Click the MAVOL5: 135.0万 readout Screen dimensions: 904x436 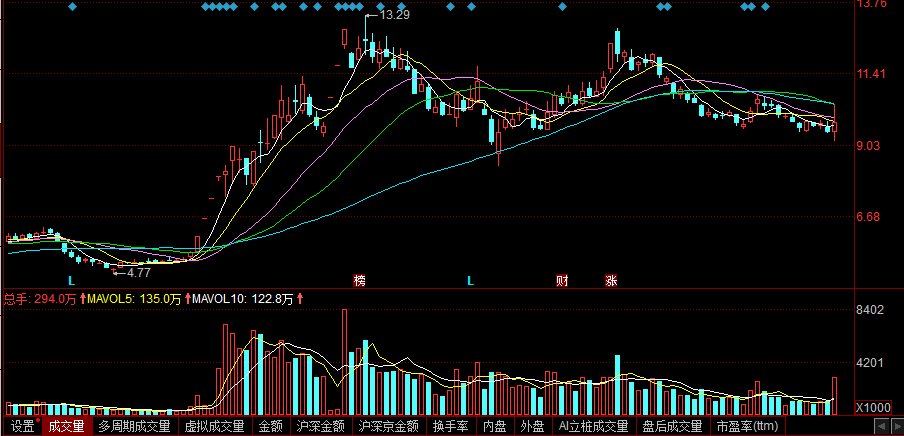(134, 299)
